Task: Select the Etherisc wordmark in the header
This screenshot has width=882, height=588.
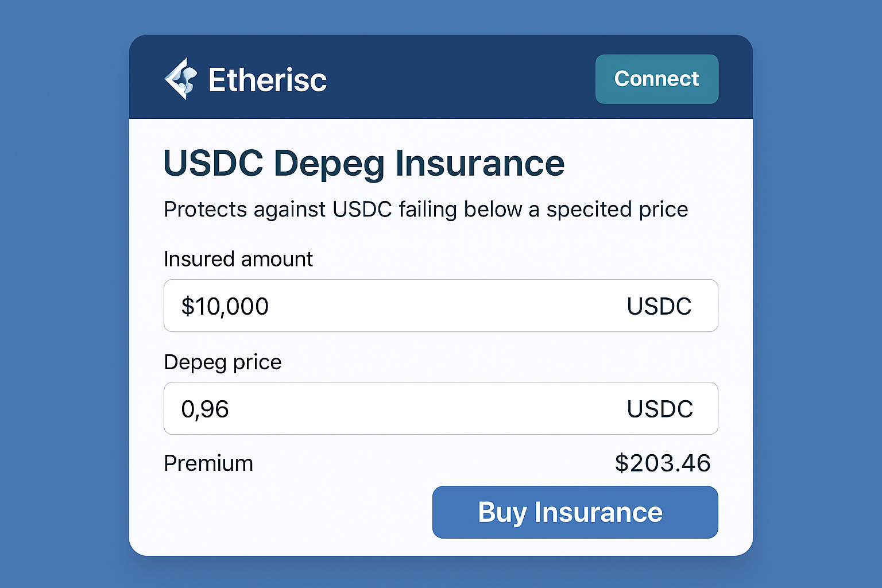Action: click(x=268, y=80)
